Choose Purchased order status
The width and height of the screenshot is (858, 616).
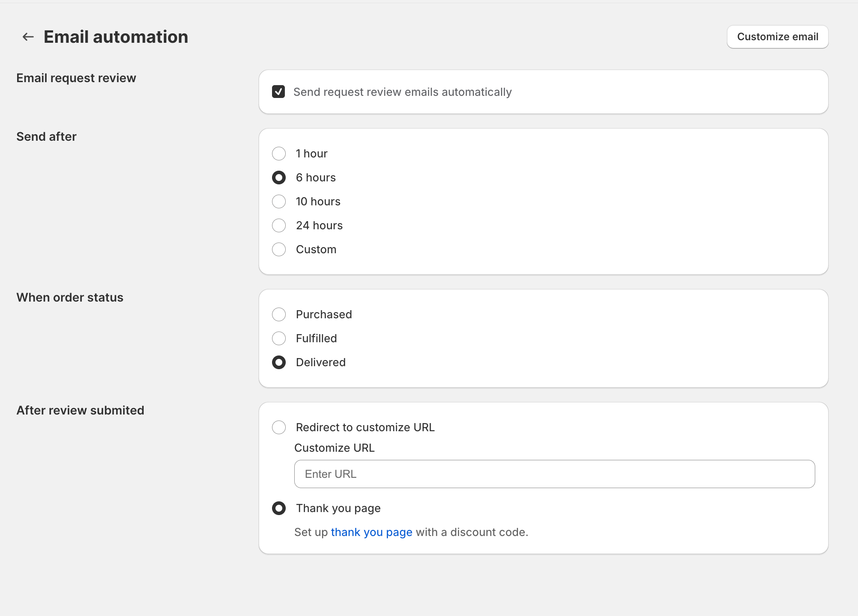point(279,314)
